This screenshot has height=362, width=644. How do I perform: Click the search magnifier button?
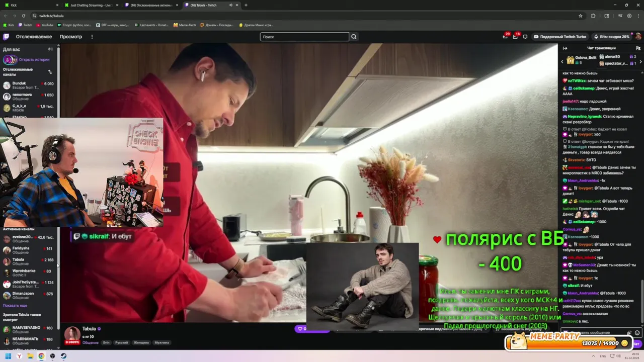[354, 37]
